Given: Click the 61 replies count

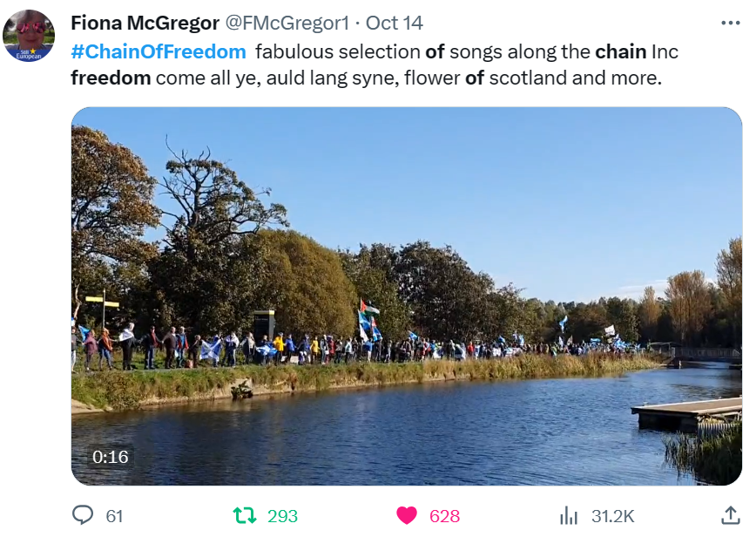Looking at the screenshot, I should click(x=114, y=516).
